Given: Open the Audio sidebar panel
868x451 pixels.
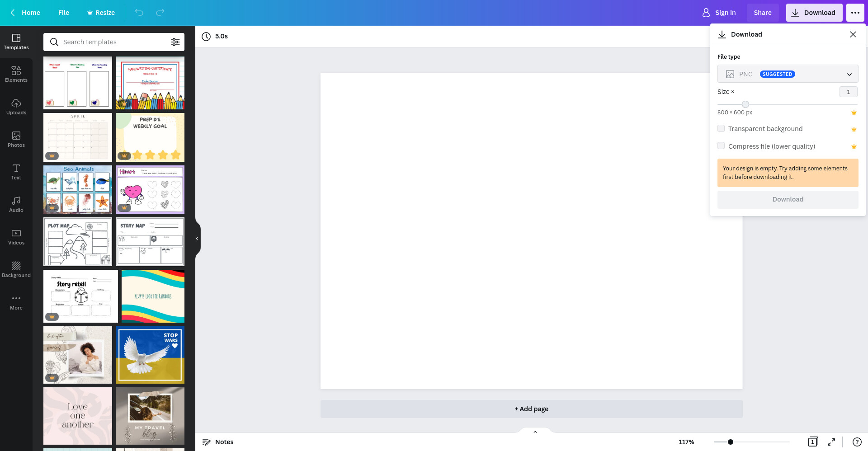Looking at the screenshot, I should (x=16, y=204).
